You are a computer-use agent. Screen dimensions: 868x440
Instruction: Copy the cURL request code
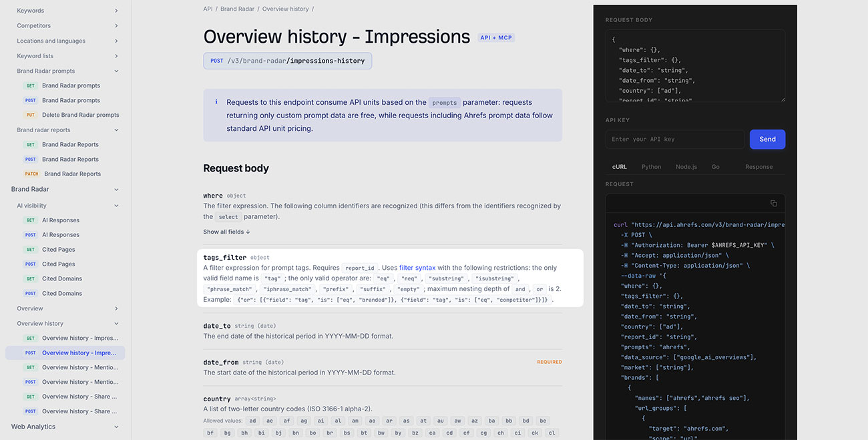(773, 203)
